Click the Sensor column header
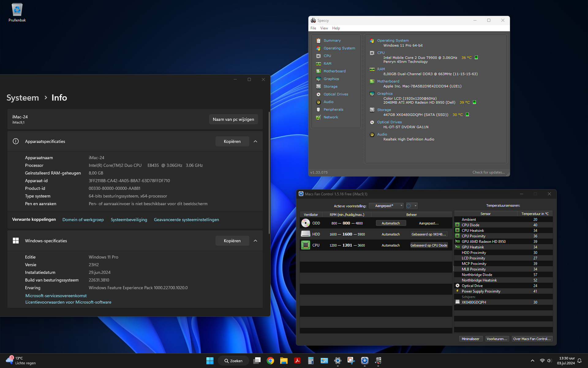This screenshot has width=588, height=368. [485, 214]
